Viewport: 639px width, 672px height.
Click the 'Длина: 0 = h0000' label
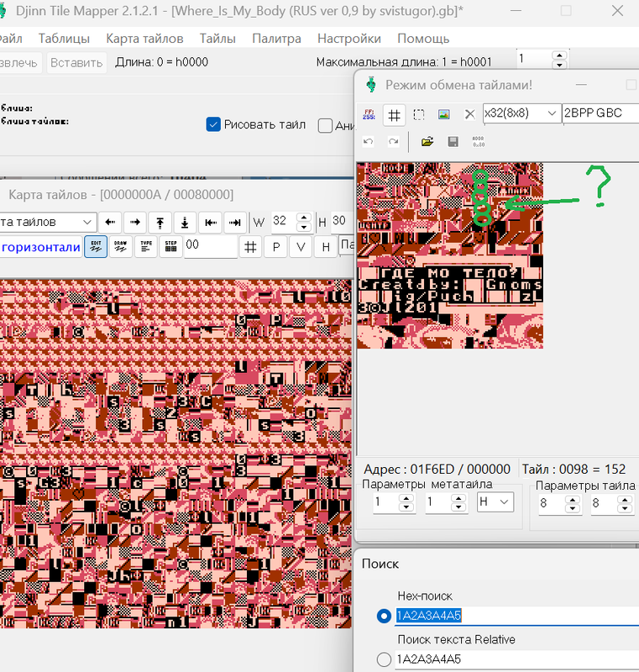click(x=161, y=62)
